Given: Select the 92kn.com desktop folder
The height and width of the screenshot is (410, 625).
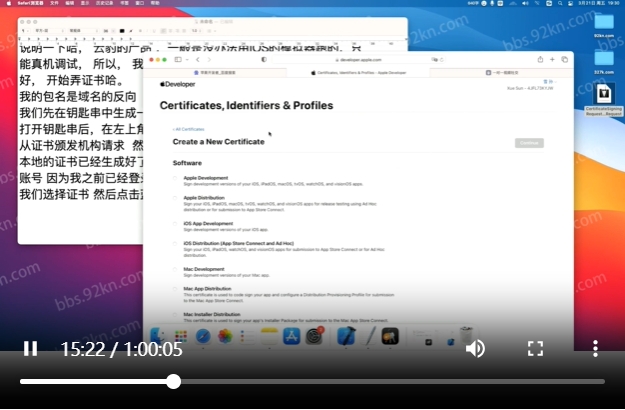Looking at the screenshot, I should pyautogui.click(x=604, y=26).
